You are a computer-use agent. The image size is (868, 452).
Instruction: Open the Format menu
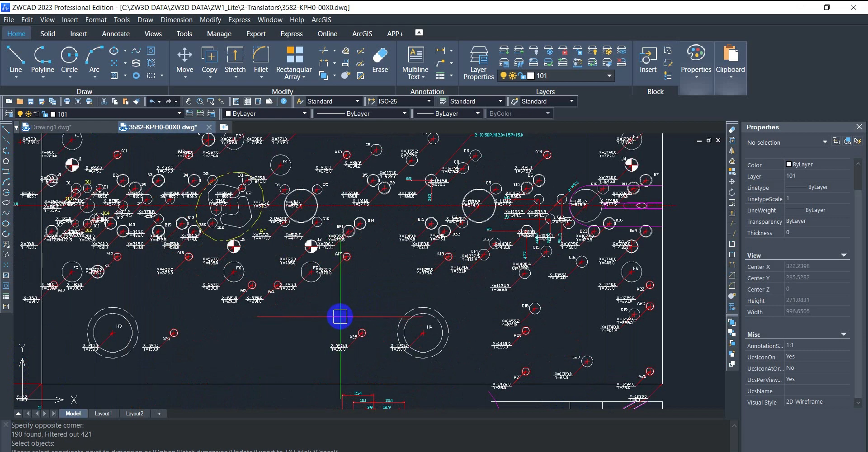point(96,19)
